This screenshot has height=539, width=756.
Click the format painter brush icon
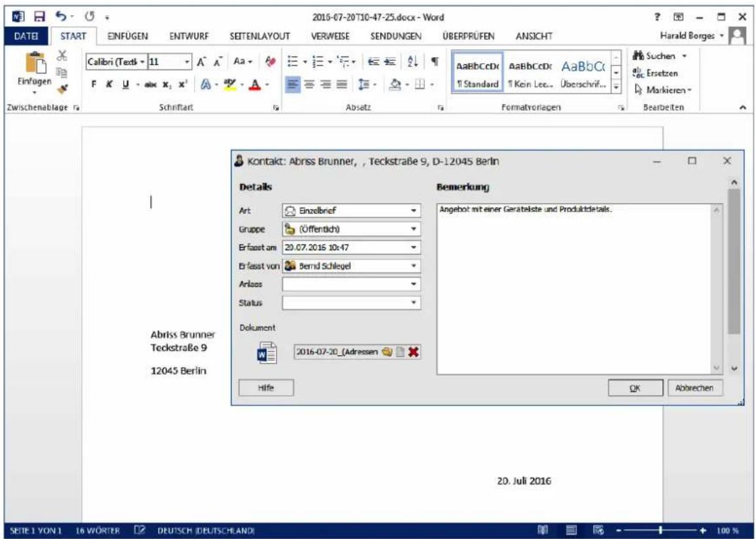tap(62, 88)
